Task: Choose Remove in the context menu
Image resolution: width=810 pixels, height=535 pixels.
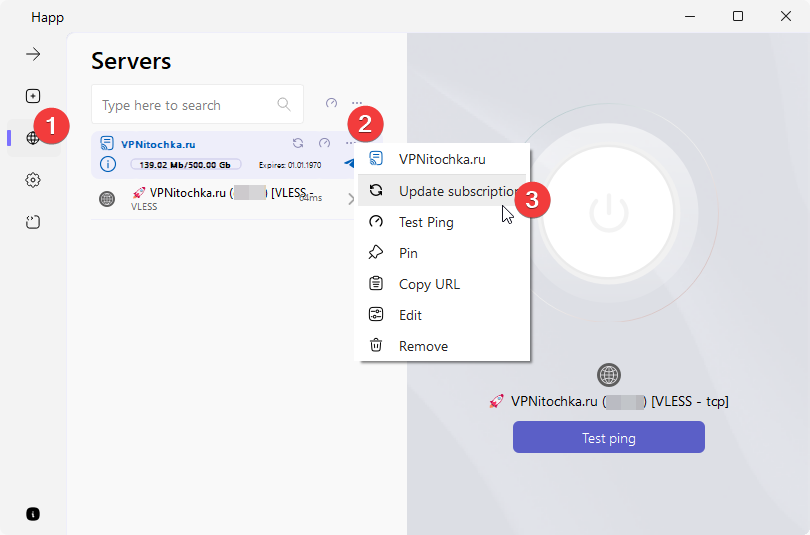Action: point(442,346)
